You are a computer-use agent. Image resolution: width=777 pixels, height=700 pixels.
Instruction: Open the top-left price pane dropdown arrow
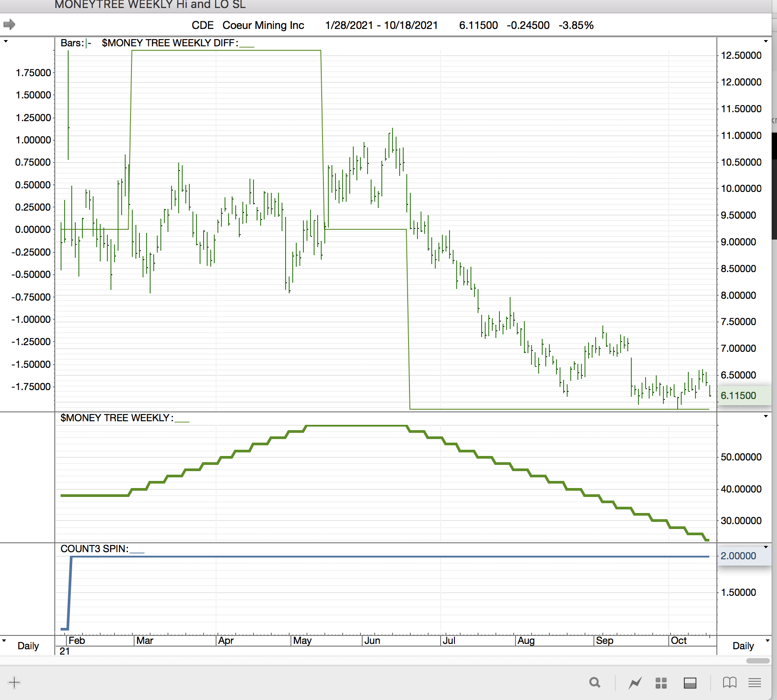point(6,41)
